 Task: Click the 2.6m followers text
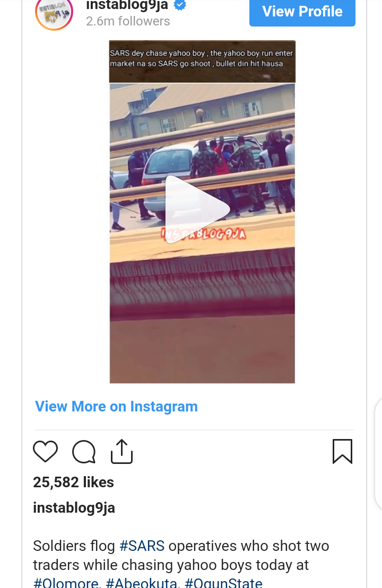pos(128,21)
